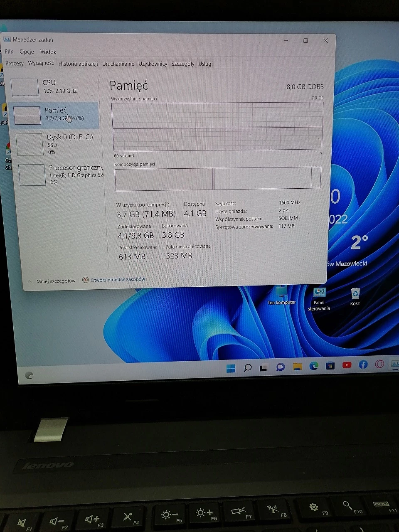Image resolution: width=399 pixels, height=532 pixels.
Task: Open the Widok menu
Action: coord(48,52)
